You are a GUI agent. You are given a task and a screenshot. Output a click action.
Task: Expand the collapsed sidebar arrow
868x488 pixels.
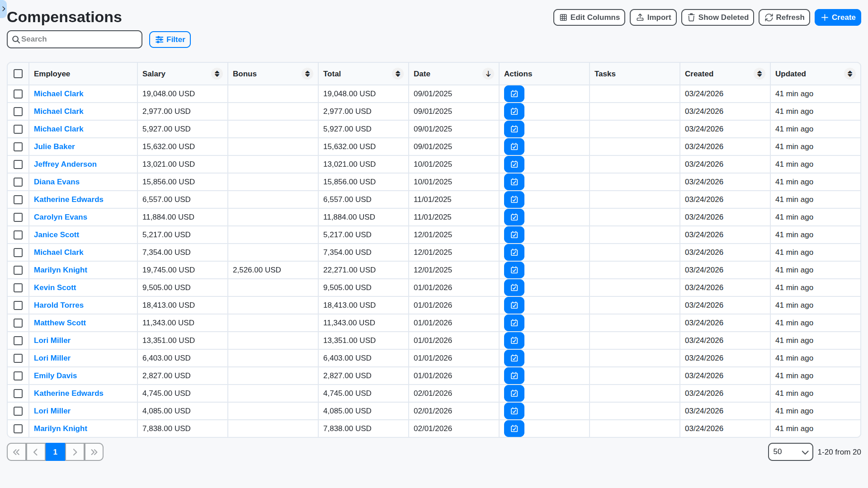pos(4,9)
